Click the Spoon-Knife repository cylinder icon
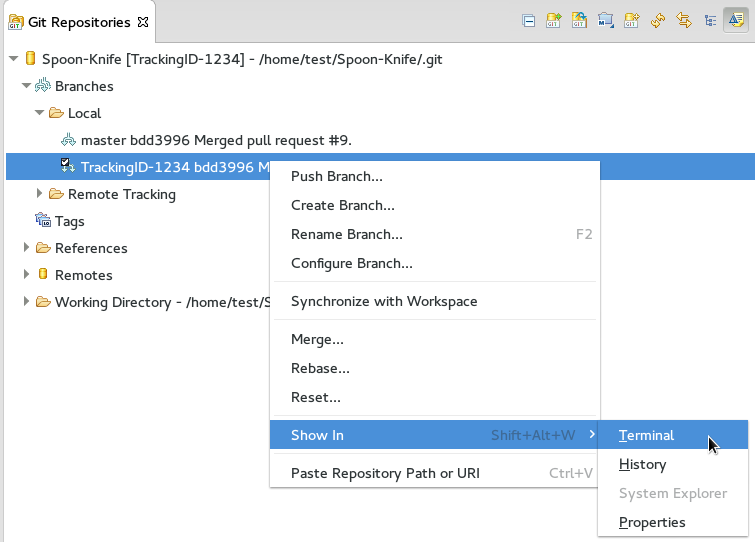The width and height of the screenshot is (755, 542). 30,58
